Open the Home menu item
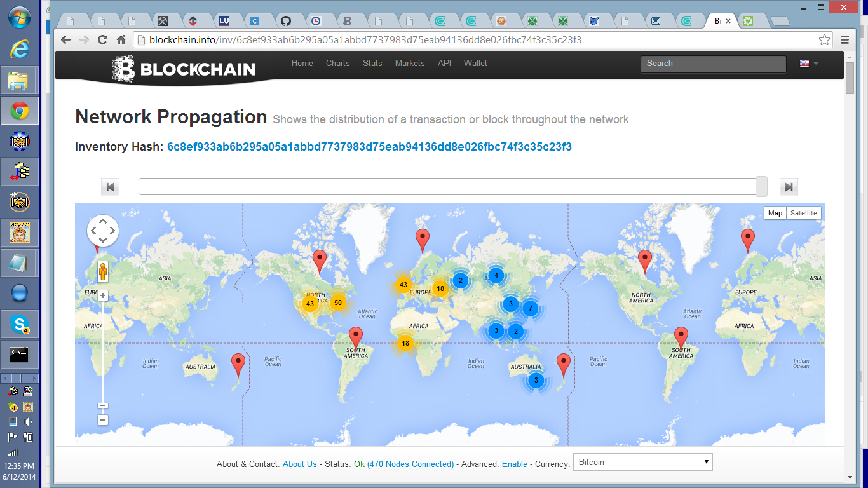Viewport: 868px width, 488px height. [302, 63]
